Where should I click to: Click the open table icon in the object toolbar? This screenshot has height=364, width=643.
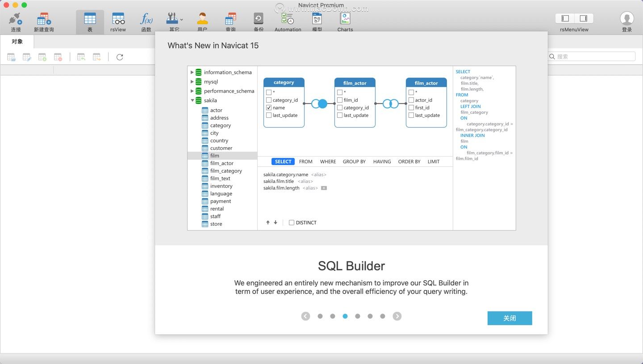(x=12, y=57)
